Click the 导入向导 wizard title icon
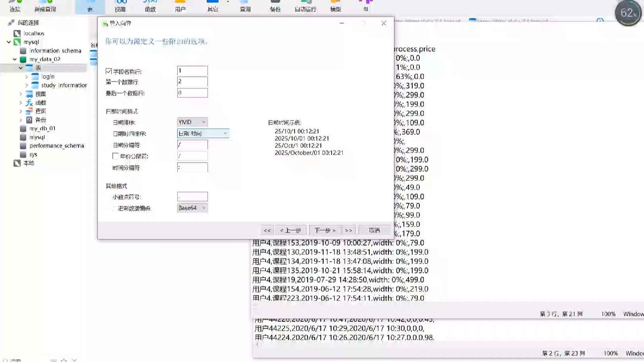644x362 pixels. pyautogui.click(x=105, y=23)
